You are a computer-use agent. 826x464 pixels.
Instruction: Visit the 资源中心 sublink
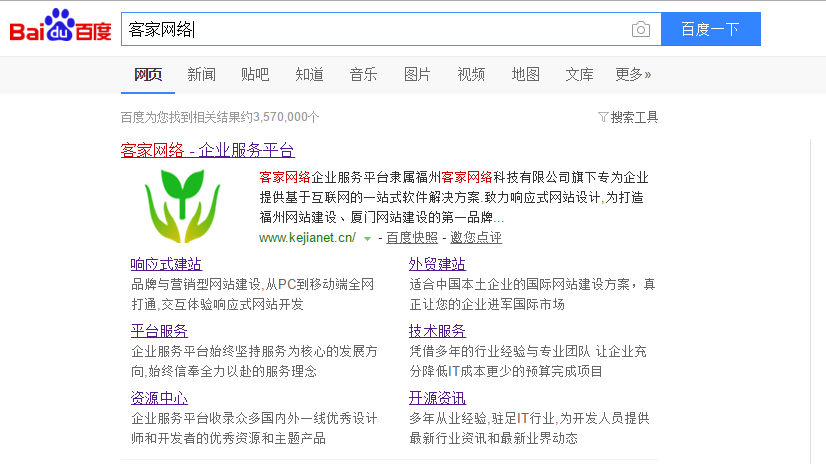[x=159, y=398]
